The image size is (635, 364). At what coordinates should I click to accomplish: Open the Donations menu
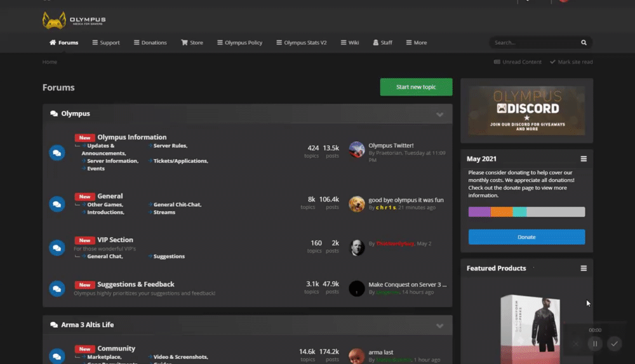(150, 42)
